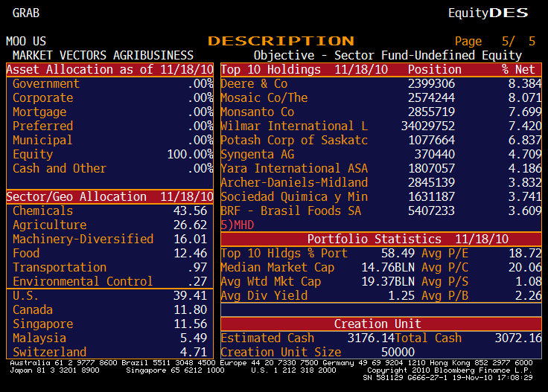
Task: Open Wilmar International holding entry
Action: [293, 126]
